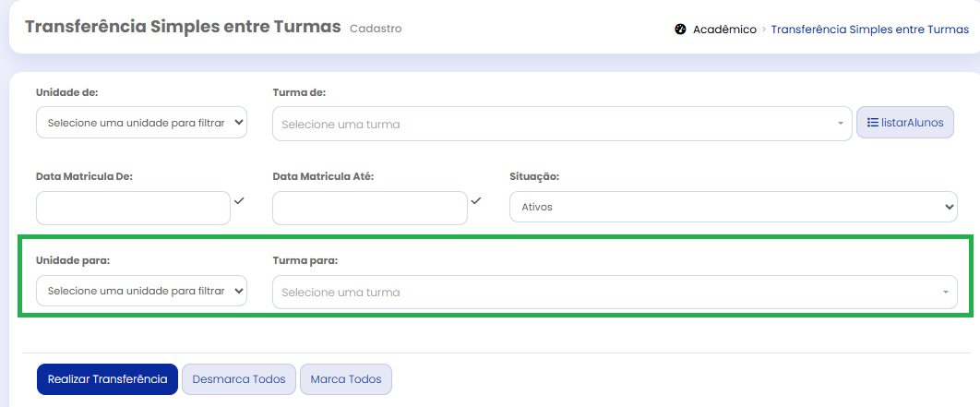Screen dimensions: 980x407
Task: Click the 'Situação:' field label
Action: tap(534, 176)
